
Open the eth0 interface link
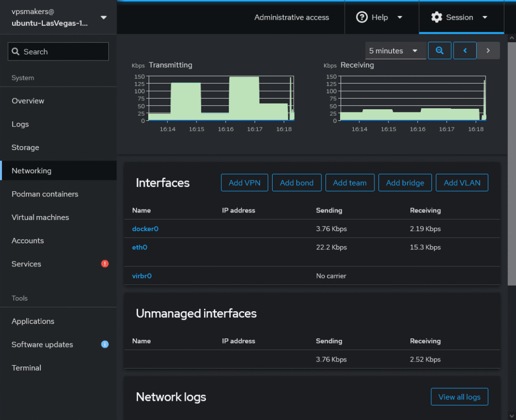[x=140, y=247]
